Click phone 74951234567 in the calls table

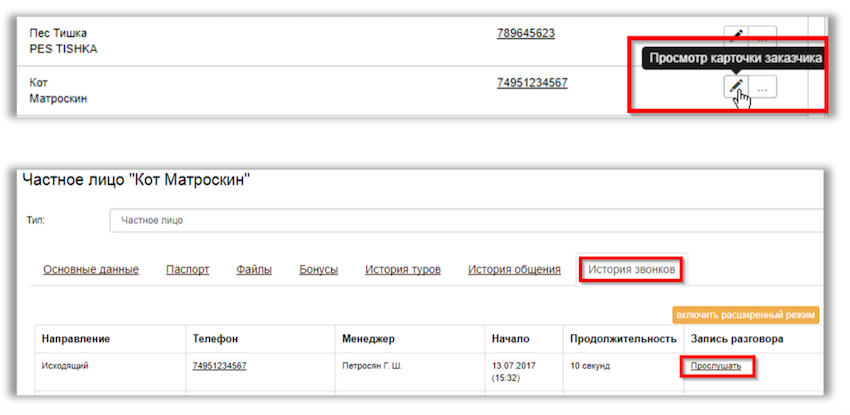(219, 366)
